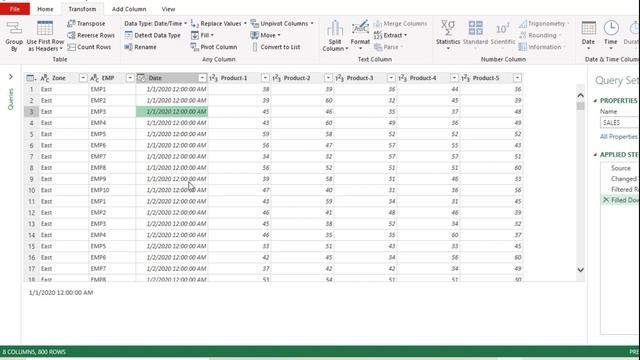Screen dimensions: 640x360
Task: Click the grid's scroll down arrow
Action: tap(580, 270)
